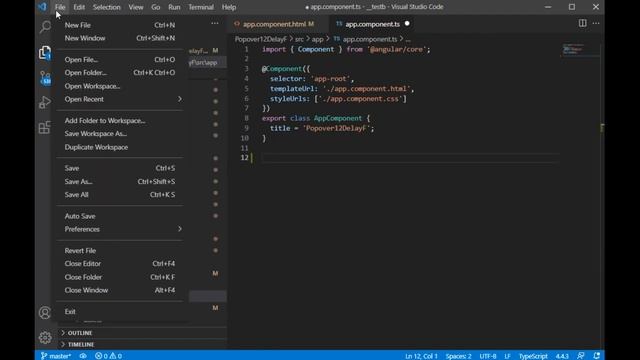
Task: Open the View menu
Action: [136, 7]
